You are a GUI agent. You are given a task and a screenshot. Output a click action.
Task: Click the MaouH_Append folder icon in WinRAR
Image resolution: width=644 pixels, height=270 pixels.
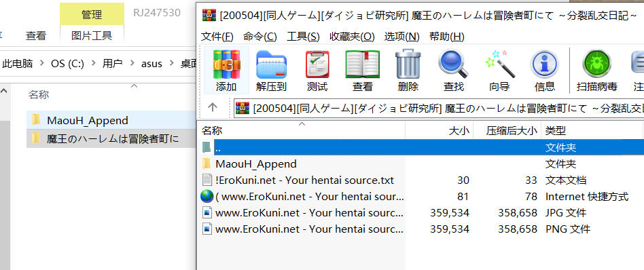coord(207,163)
